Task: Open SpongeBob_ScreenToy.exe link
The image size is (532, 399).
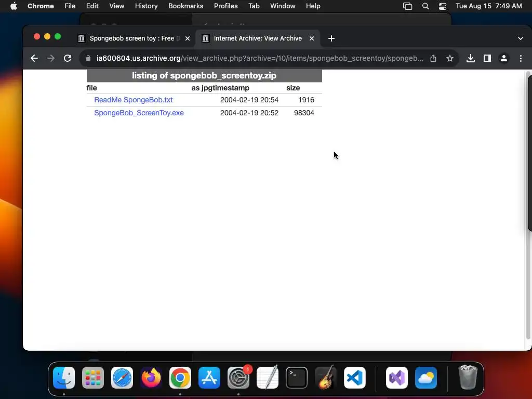Action: [x=139, y=113]
